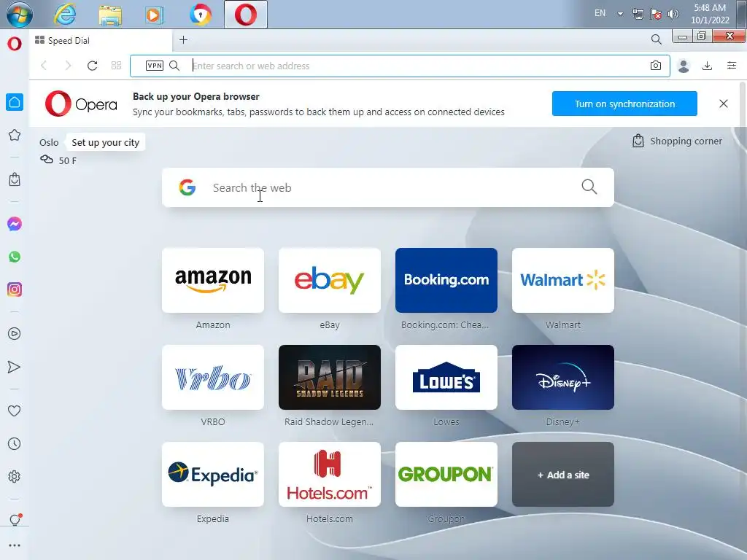Launch Instagram from the sidebar
Image resolution: width=747 pixels, height=560 pixels.
[15, 289]
